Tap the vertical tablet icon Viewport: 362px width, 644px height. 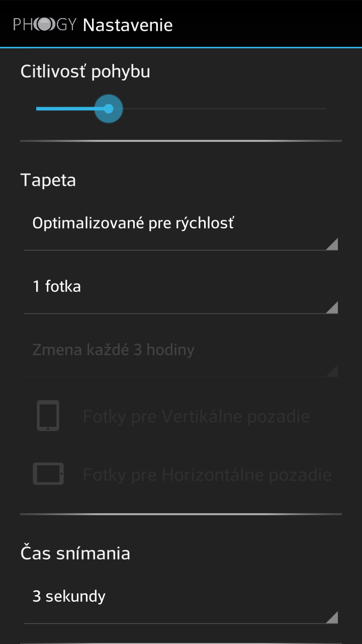coord(48,416)
